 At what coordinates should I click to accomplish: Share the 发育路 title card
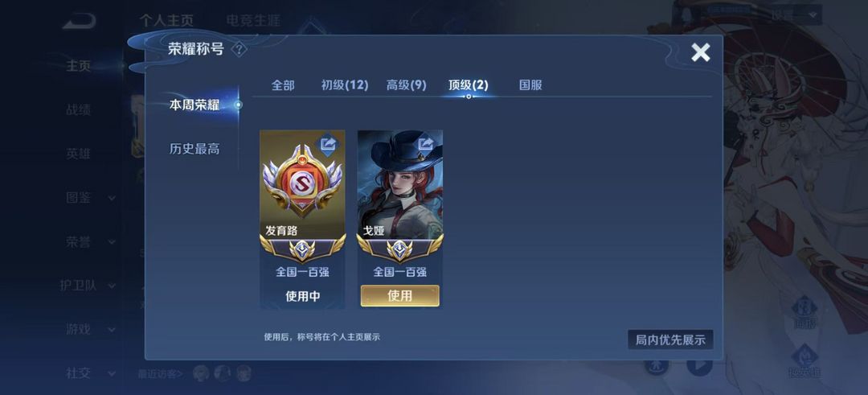click(x=328, y=145)
